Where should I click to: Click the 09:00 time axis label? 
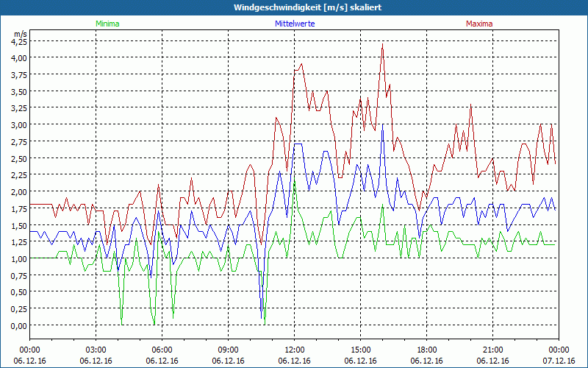(228, 350)
